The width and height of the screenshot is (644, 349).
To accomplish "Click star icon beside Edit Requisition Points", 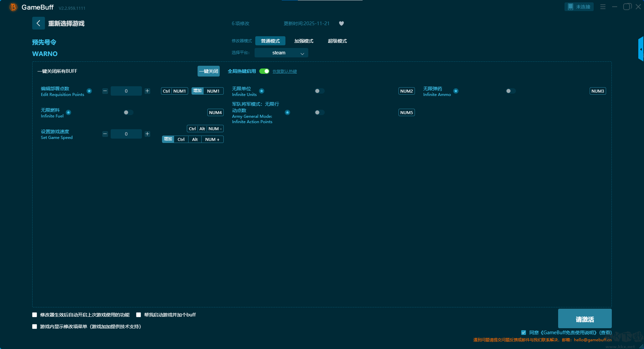I will click(89, 91).
